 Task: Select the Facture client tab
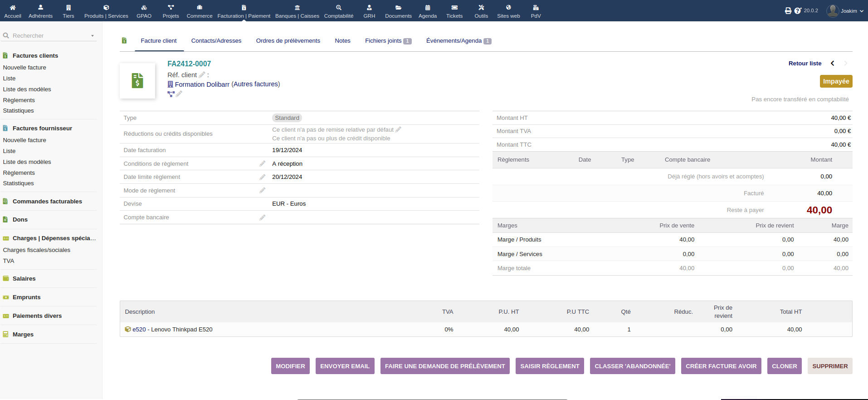(x=159, y=41)
